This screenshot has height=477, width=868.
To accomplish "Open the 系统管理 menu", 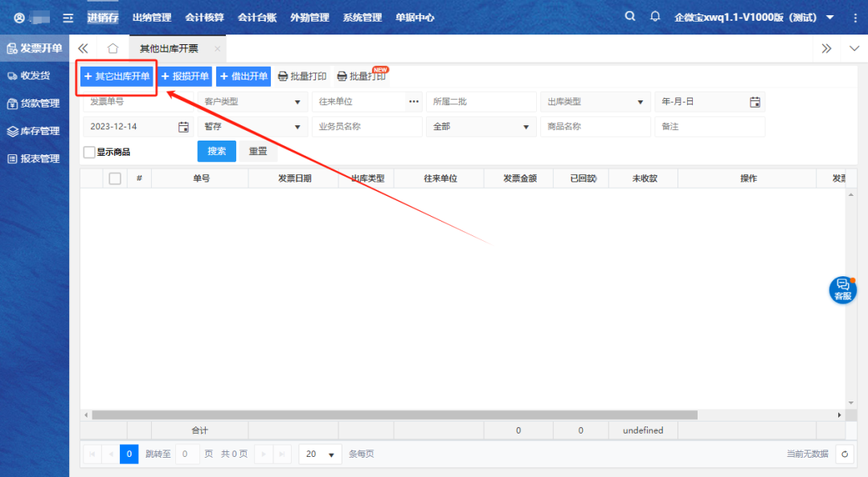I will click(362, 18).
